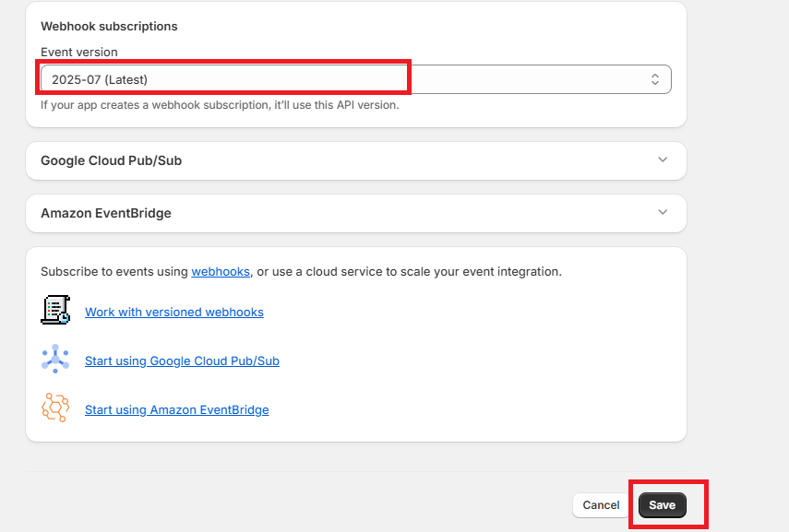Click the Google Cloud Pub/Sub logo icon

pos(55,359)
